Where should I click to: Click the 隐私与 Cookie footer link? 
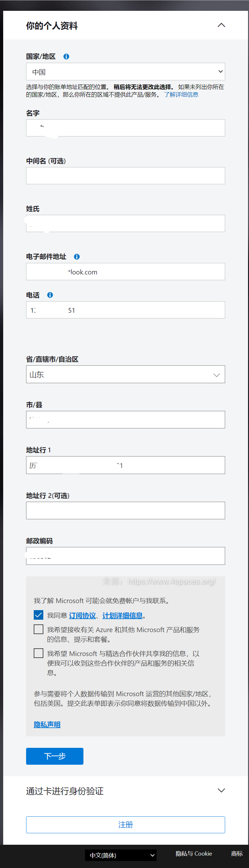(194, 854)
